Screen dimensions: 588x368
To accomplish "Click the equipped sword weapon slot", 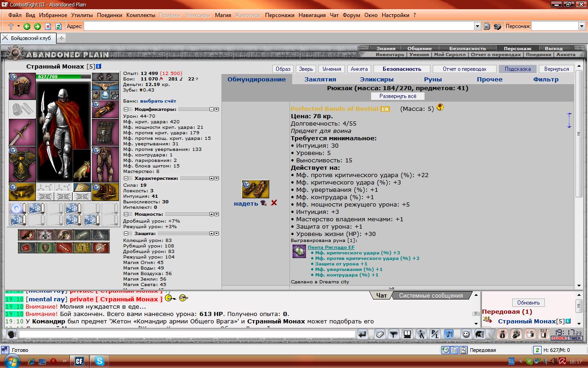I will 22,132.
